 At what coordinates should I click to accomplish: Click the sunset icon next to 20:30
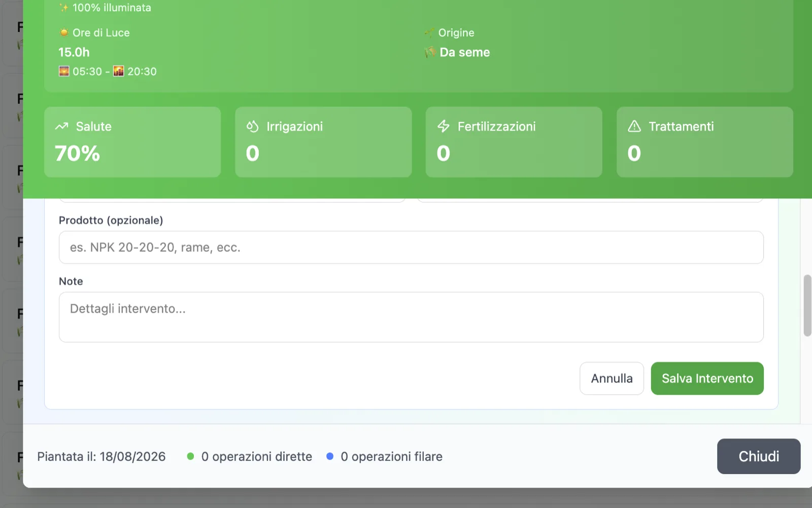click(118, 71)
